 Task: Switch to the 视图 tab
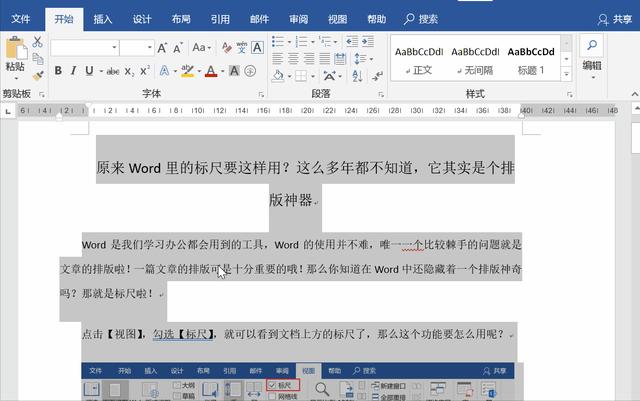coord(338,19)
